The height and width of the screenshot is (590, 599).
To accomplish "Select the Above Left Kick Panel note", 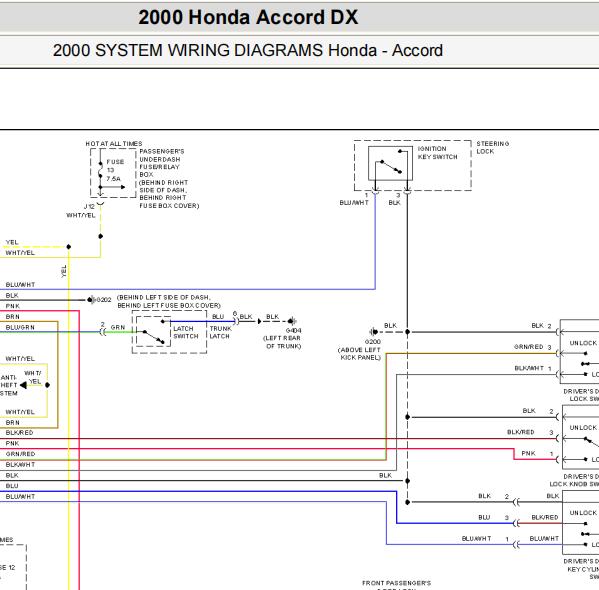I will [359, 354].
